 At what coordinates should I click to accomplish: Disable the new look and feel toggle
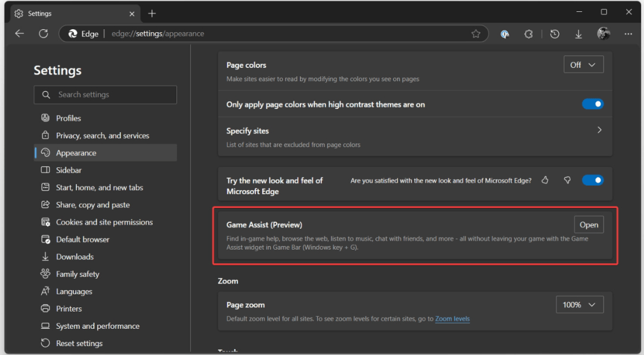tap(593, 180)
